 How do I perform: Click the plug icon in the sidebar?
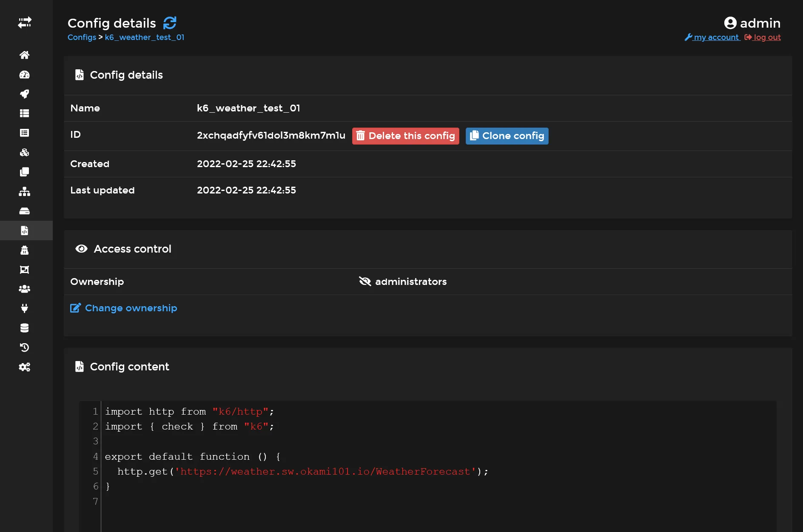(24, 308)
